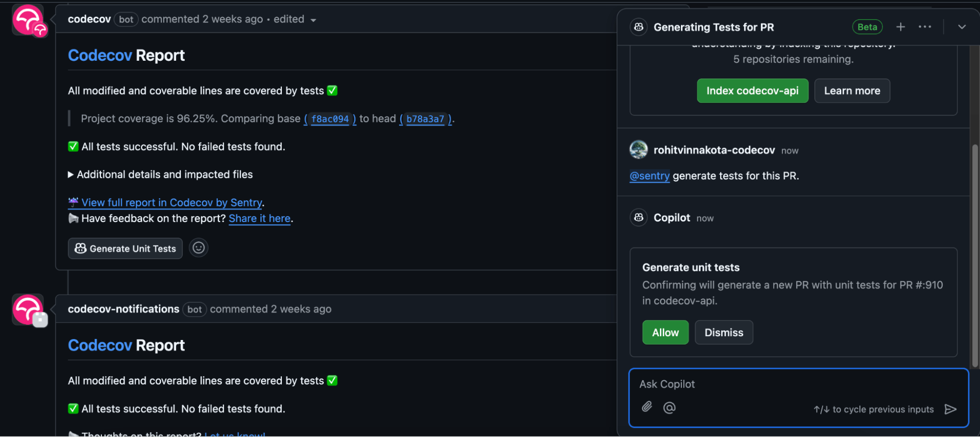Viewport: 980px width, 437px height.
Task: Open the Copilot panel more options menu
Action: click(925, 27)
